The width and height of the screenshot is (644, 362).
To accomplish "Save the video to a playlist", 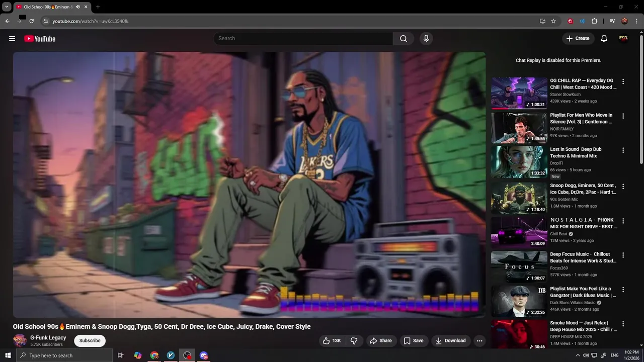I will (x=414, y=341).
